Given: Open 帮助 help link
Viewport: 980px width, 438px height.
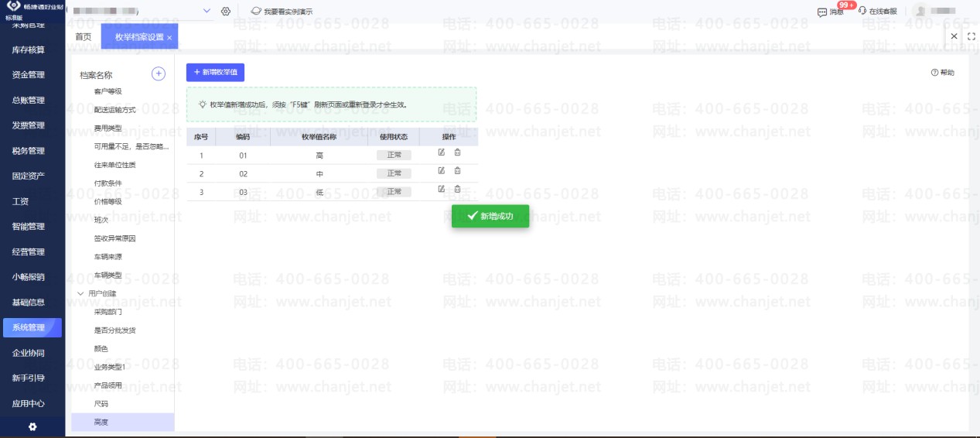Looking at the screenshot, I should 943,73.
